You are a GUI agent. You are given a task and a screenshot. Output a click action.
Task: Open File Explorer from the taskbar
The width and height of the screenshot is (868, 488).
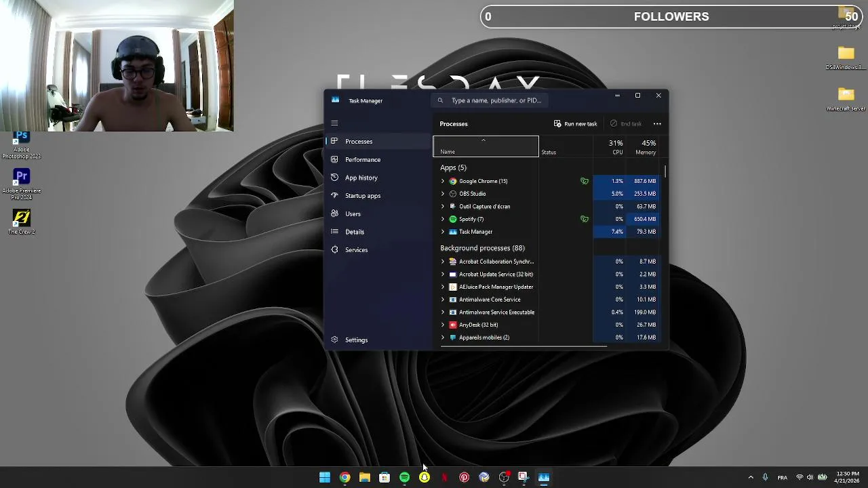(365, 478)
